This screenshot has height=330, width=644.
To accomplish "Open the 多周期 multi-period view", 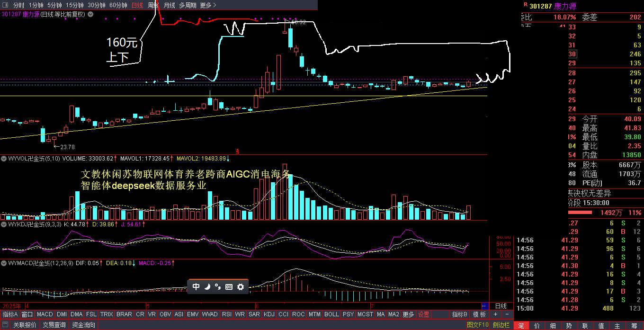I will tap(188, 5).
